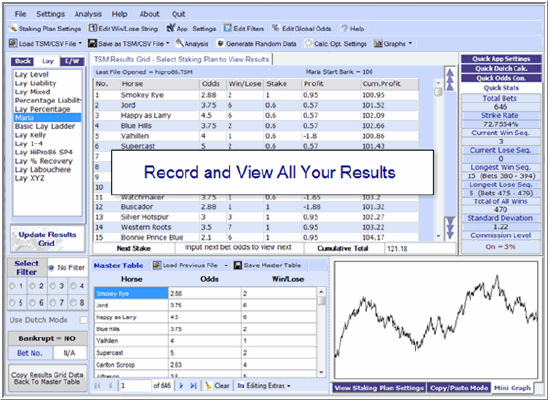550x400 pixels.
Task: Open the Analysis menu
Action: click(x=88, y=14)
